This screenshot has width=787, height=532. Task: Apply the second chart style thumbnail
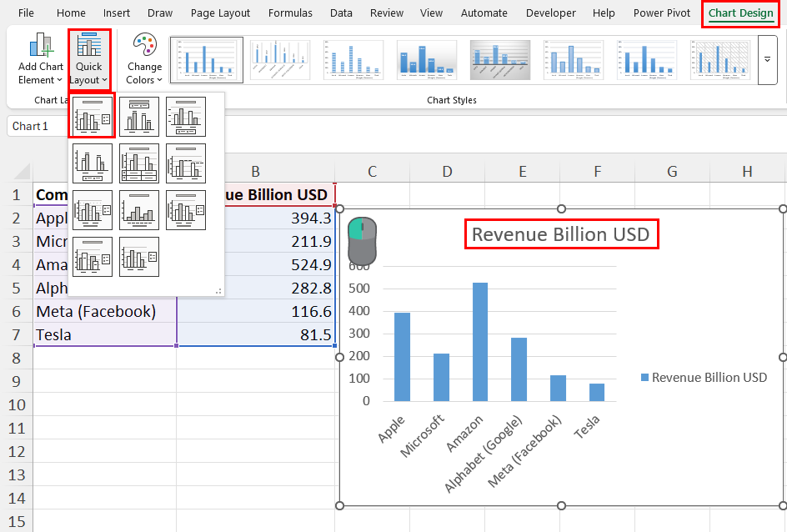280,60
